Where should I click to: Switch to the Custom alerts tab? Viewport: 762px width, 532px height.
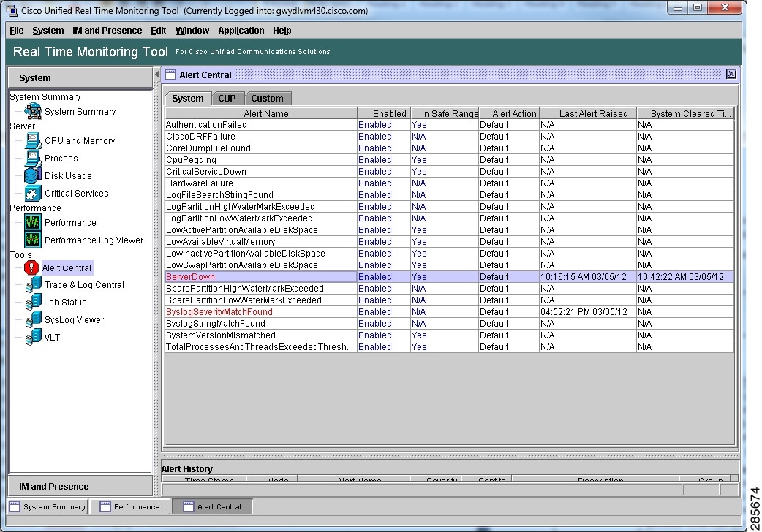pos(267,99)
